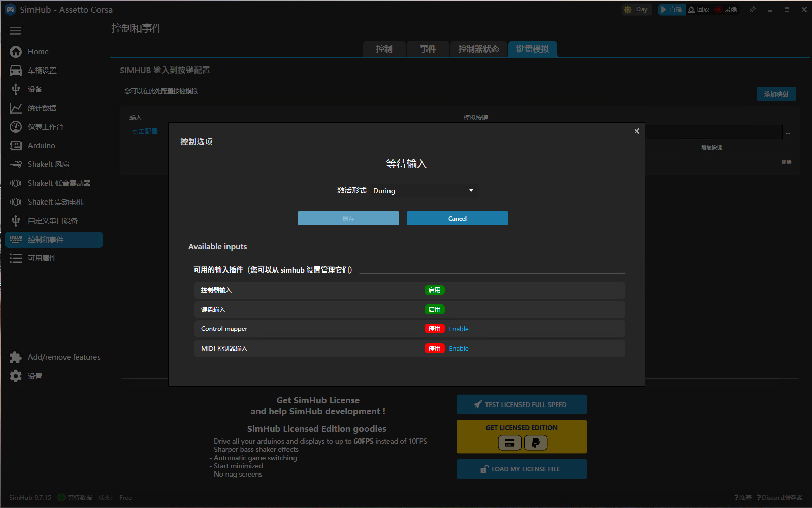Screen dimensions: 812x508
Task: Switch to the 事件 tab
Action: pyautogui.click(x=428, y=49)
